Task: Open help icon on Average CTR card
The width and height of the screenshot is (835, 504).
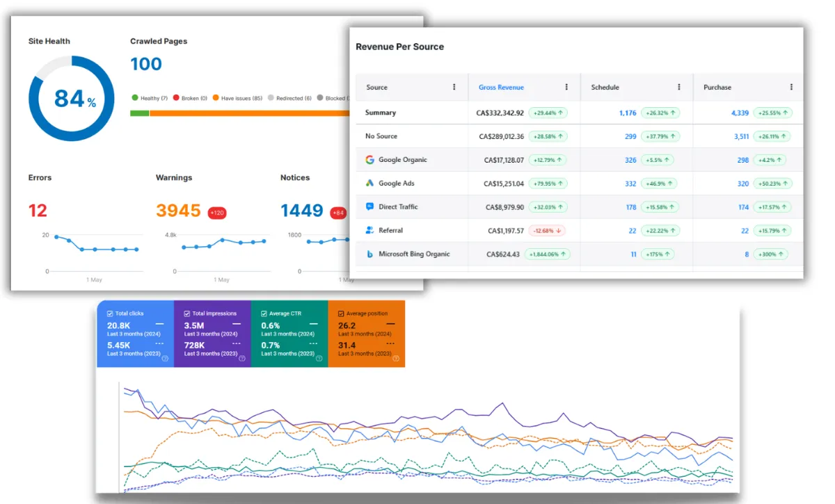Action: coord(319,359)
